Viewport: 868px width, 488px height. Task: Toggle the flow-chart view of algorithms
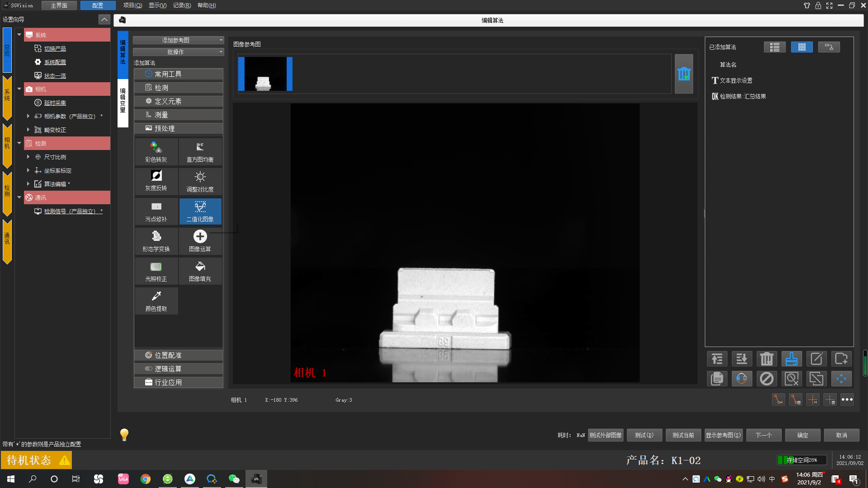829,47
